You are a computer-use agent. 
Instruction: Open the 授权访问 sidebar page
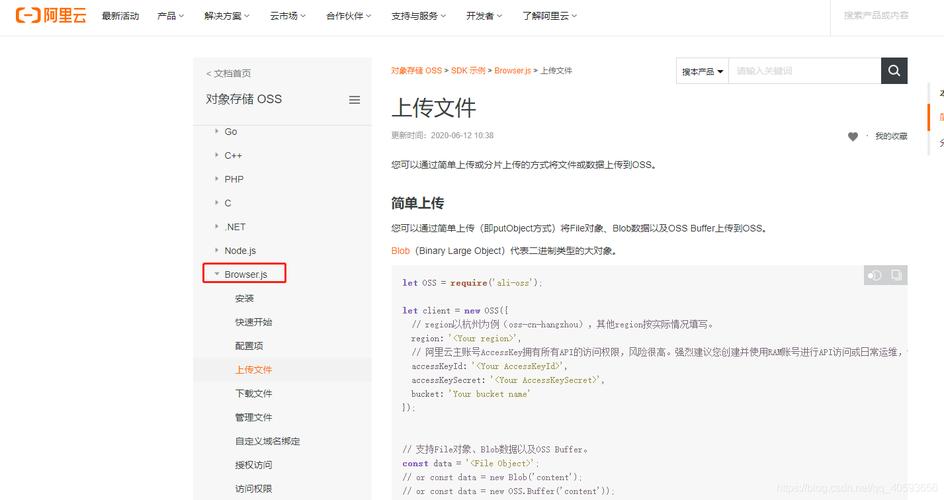[253, 465]
